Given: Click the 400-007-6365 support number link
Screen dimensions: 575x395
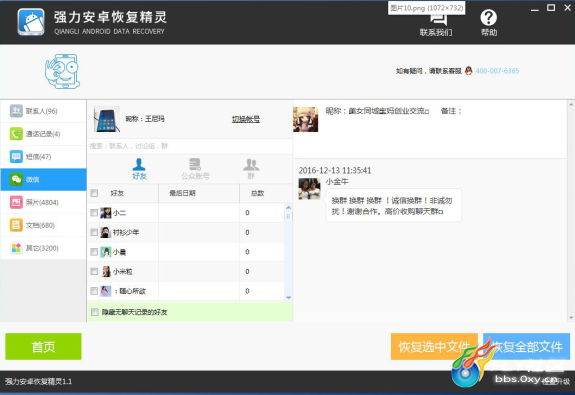Looking at the screenshot, I should pos(497,71).
